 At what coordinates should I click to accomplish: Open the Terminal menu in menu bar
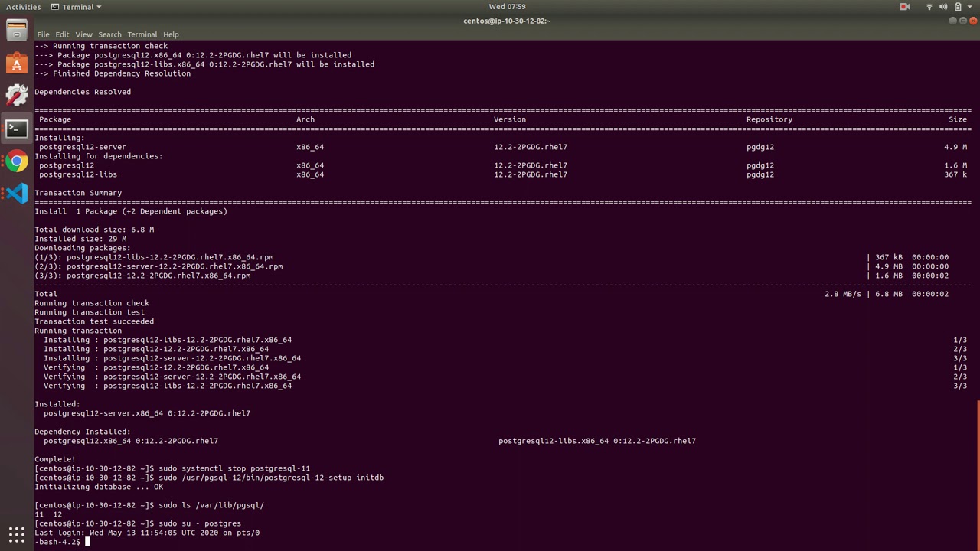coord(142,34)
